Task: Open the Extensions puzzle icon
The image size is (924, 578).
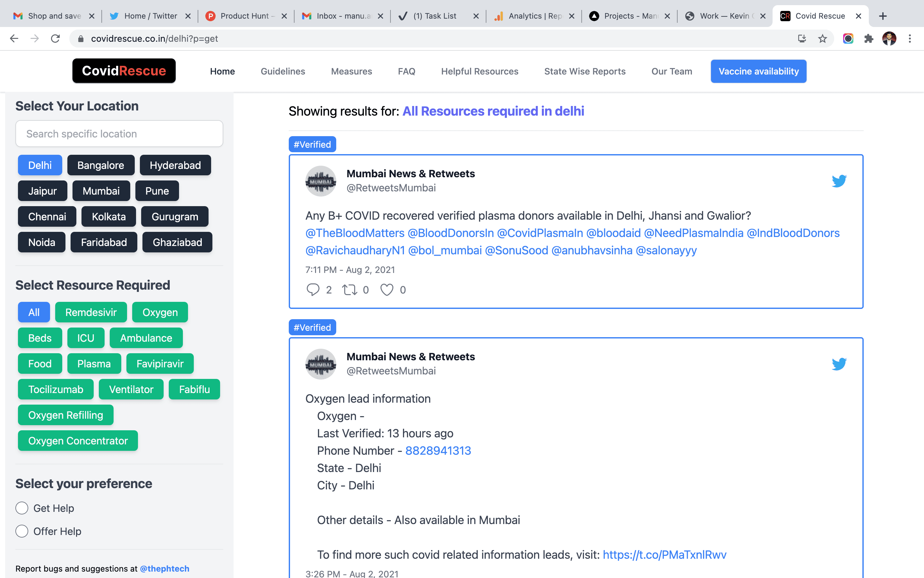Action: [868, 39]
